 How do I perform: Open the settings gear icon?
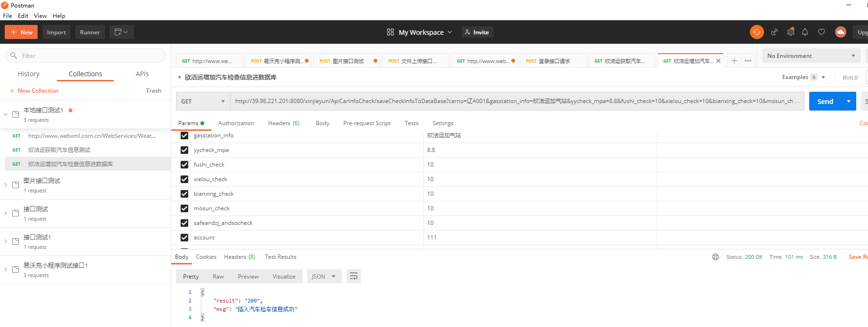pyautogui.click(x=790, y=32)
